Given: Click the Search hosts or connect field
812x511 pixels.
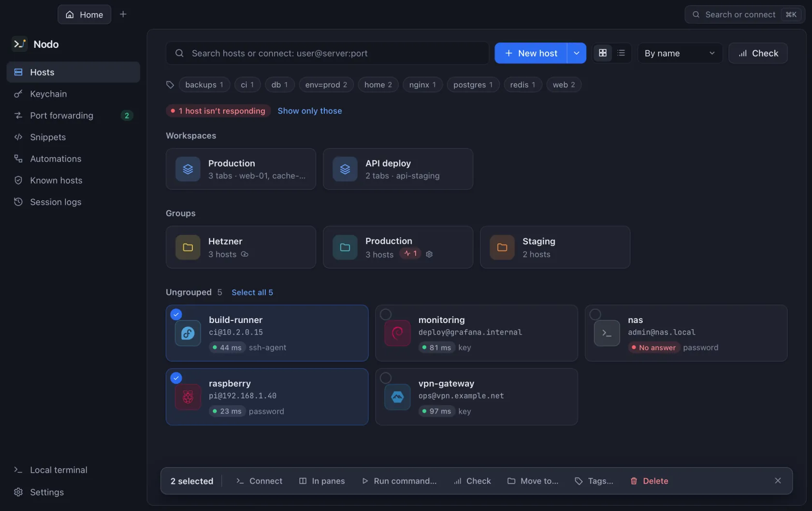Looking at the screenshot, I should coord(327,53).
